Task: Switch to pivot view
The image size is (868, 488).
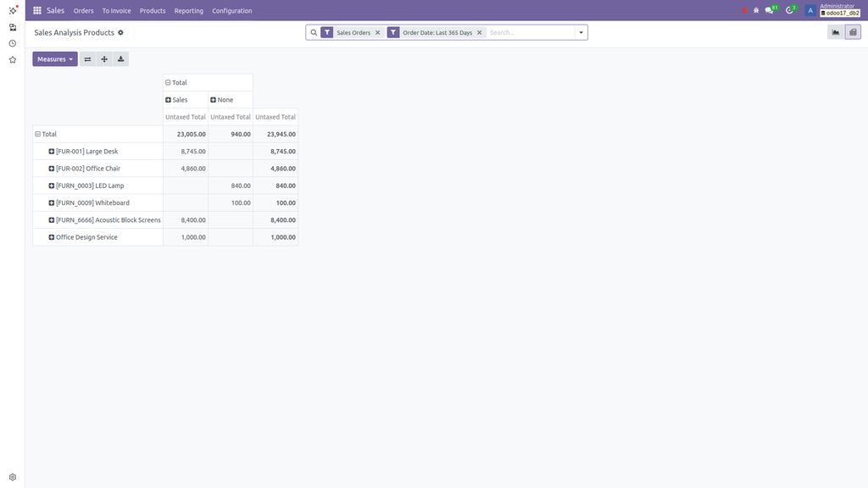Action: point(853,32)
